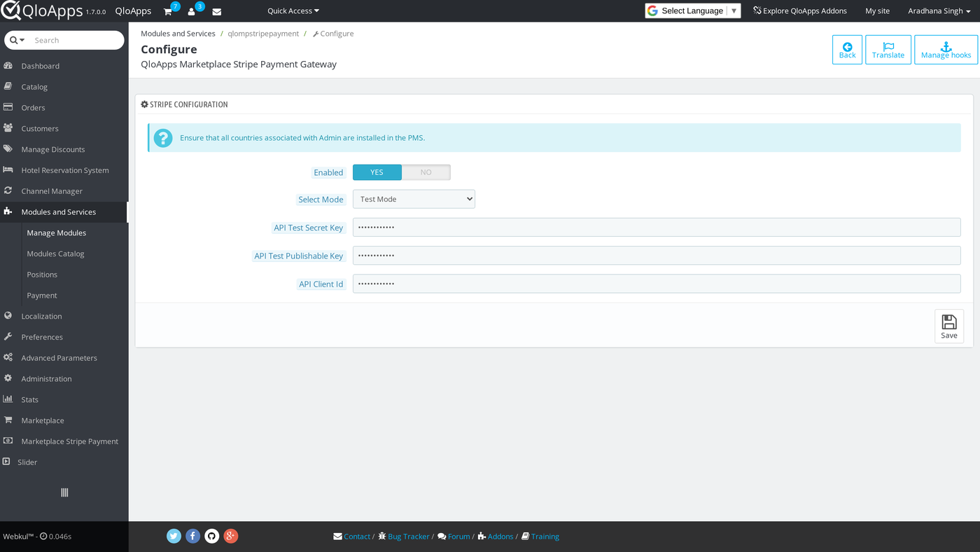Open Translate with the flag icon
The height and width of the screenshot is (552, 980).
point(888,50)
